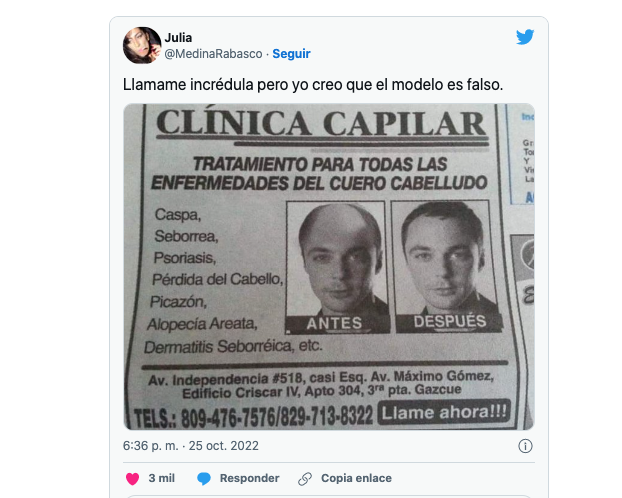Open Julia's profile avatar picture
This screenshot has width=622, height=498.
coord(142,45)
